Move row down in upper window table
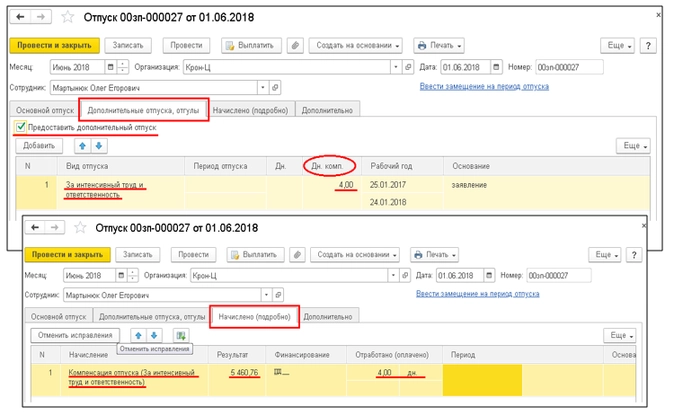Screen dimensions: 674x414 [99, 146]
